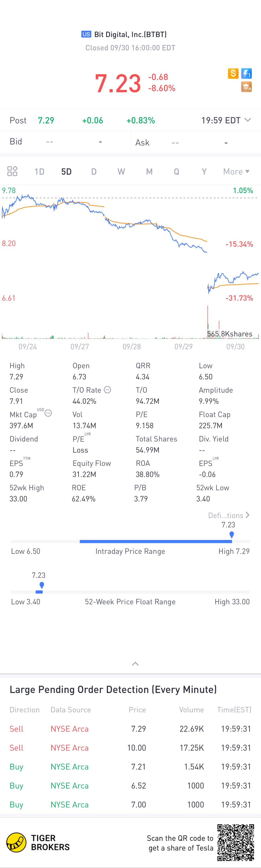Tap the QR code image

(235, 842)
